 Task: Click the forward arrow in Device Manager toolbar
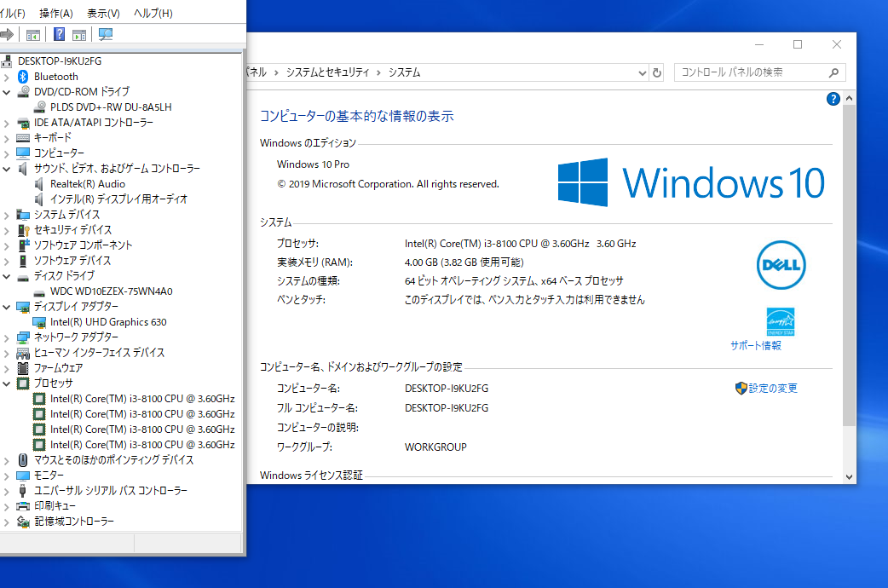[x=7, y=35]
